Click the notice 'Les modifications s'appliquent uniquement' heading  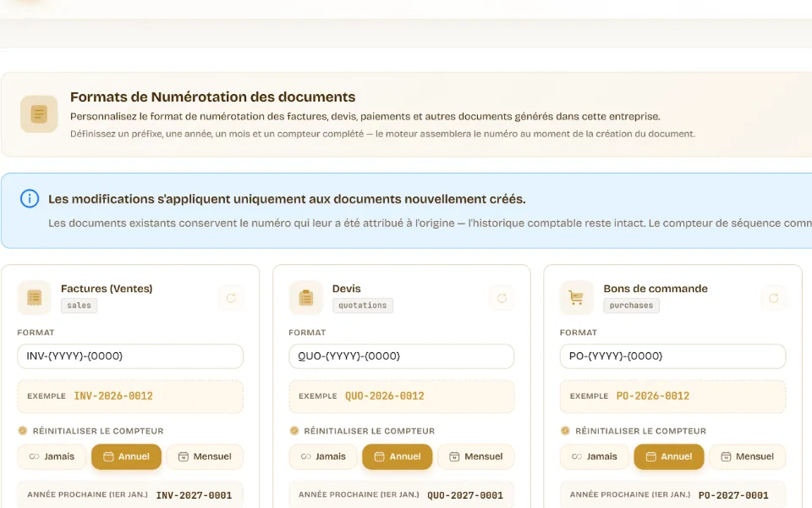point(287,199)
